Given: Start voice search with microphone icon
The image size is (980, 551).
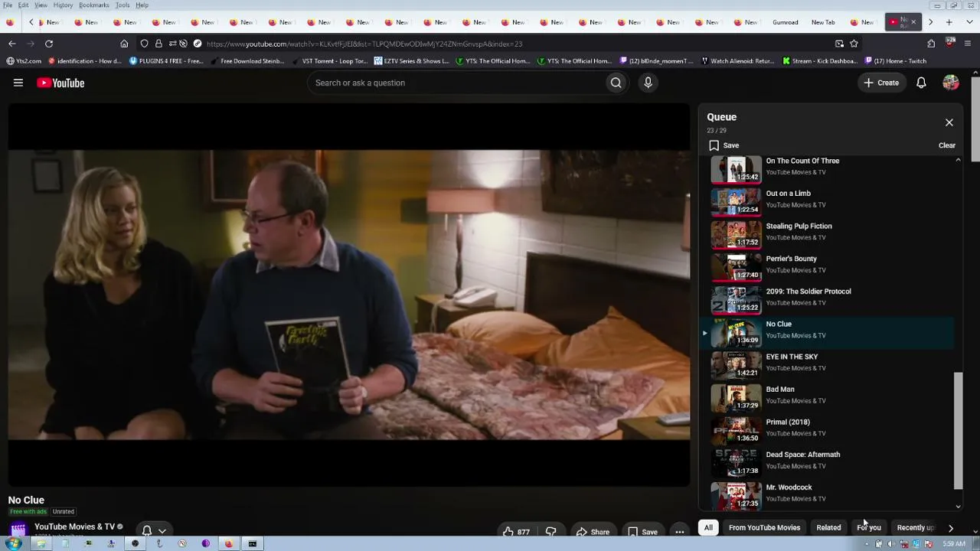Looking at the screenshot, I should [x=648, y=83].
